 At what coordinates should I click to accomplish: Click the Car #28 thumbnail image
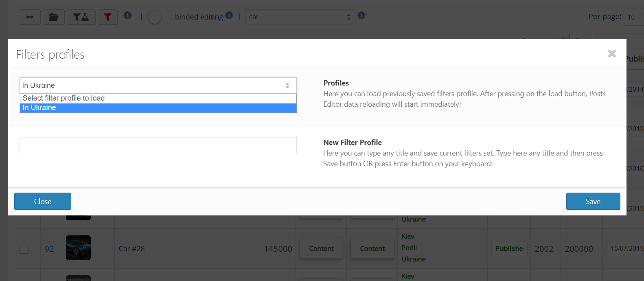point(78,248)
